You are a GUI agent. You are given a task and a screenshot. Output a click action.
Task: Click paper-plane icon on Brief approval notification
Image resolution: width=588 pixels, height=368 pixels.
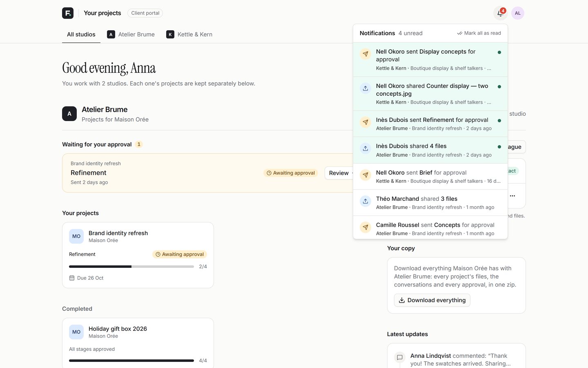click(365, 175)
